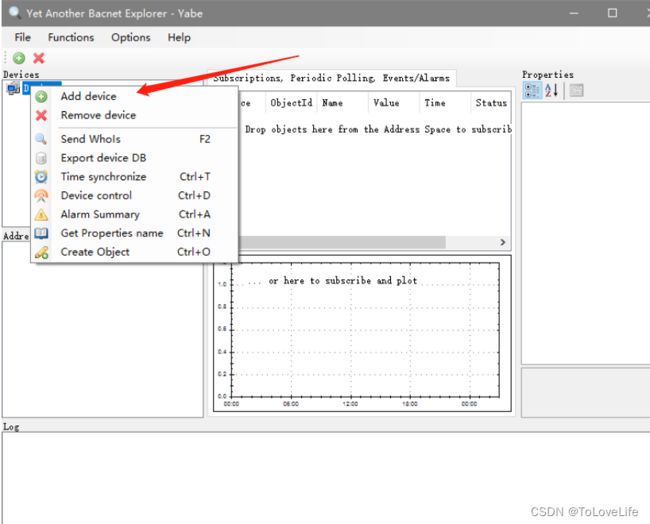Toggle categorized view in Properties panel
This screenshot has width=650, height=524.
point(532,90)
